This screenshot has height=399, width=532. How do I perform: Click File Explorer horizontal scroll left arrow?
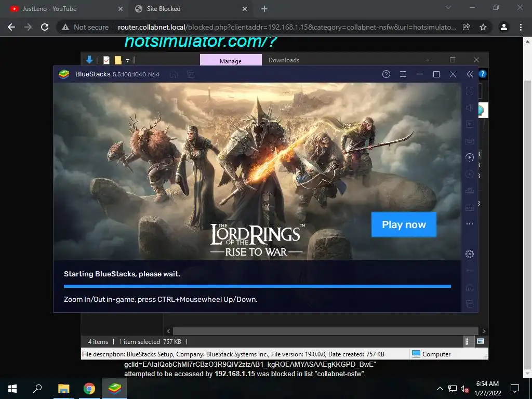pyautogui.click(x=168, y=331)
